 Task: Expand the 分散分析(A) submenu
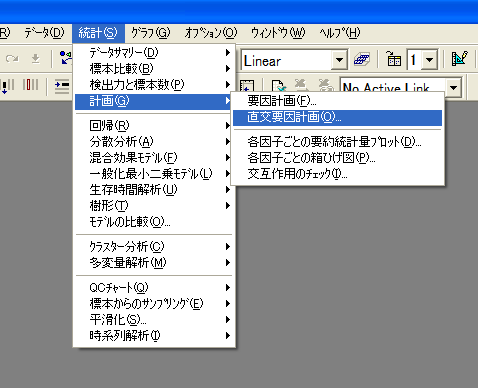154,141
